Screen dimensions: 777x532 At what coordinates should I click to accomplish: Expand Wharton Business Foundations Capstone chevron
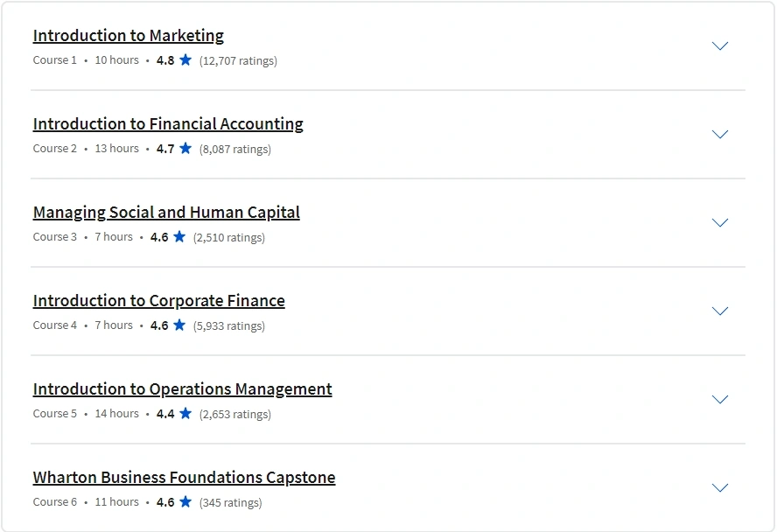tap(719, 487)
